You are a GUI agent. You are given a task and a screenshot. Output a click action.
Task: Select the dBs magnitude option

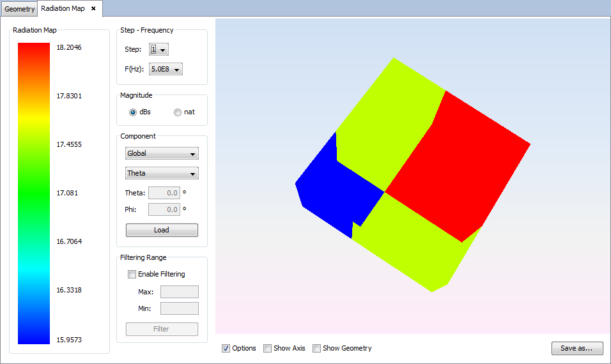pyautogui.click(x=133, y=112)
